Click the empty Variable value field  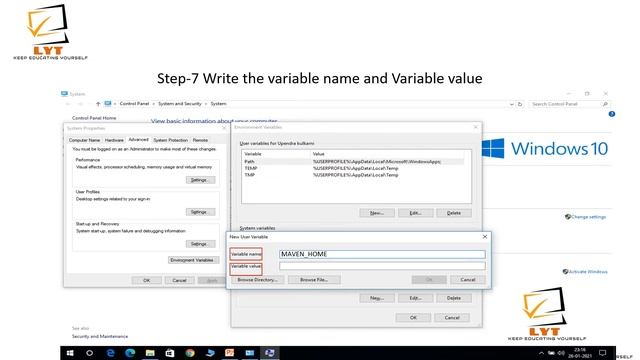(382, 266)
